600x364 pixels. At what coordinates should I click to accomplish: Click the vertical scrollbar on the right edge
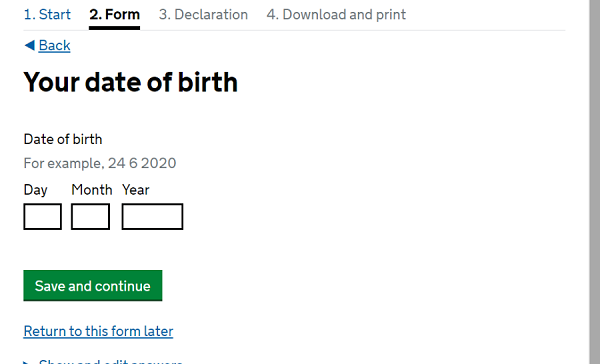tap(595, 182)
